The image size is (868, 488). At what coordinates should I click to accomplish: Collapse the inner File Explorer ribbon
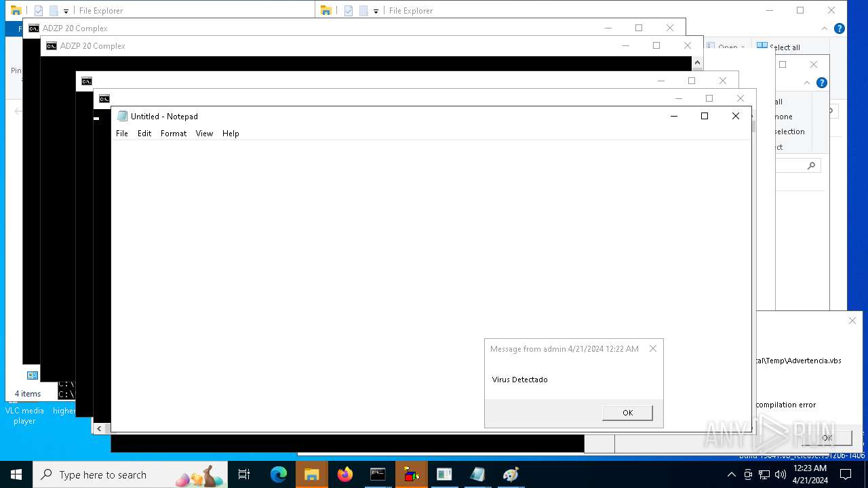click(807, 83)
